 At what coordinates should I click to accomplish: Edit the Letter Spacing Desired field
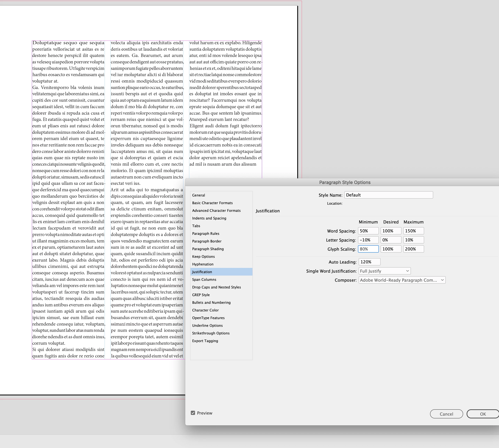tap(391, 240)
